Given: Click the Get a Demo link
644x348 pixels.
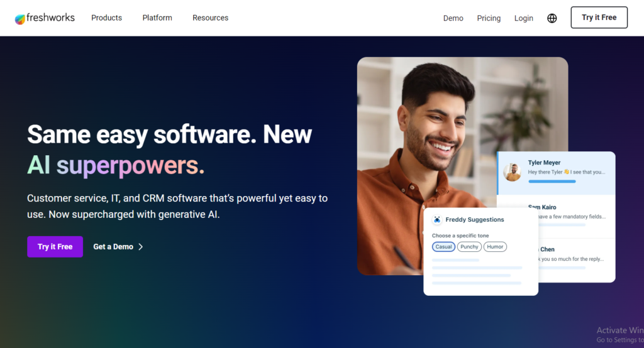Looking at the screenshot, I should 113,247.
